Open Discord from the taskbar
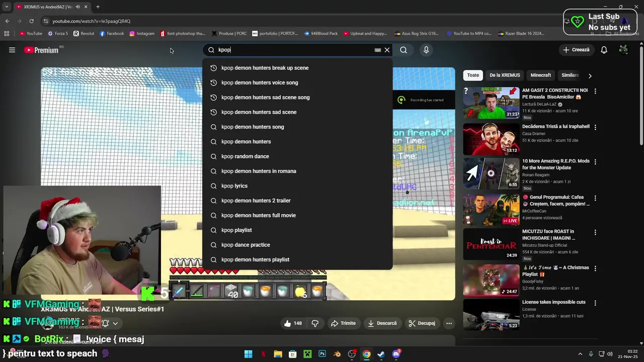Image resolution: width=644 pixels, height=362 pixels. (x=396, y=354)
